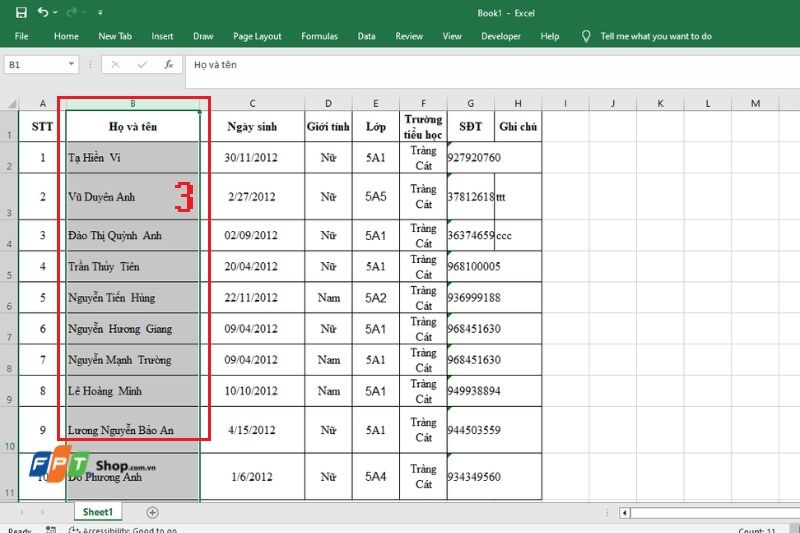Click the STT header cell
The width and height of the screenshot is (800, 533).
42,126
